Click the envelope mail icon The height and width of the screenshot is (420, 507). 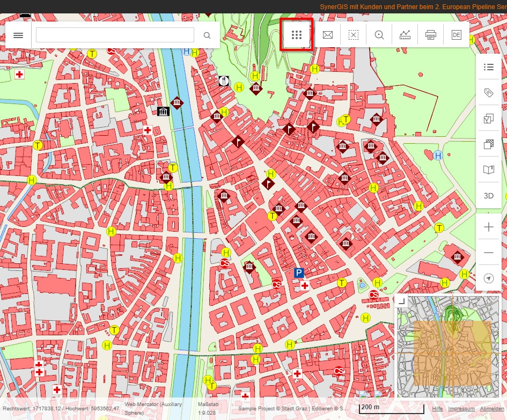tap(327, 35)
